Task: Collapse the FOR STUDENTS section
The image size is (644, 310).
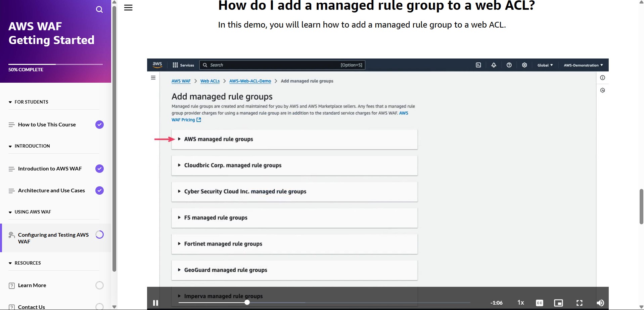Action: tap(31, 102)
